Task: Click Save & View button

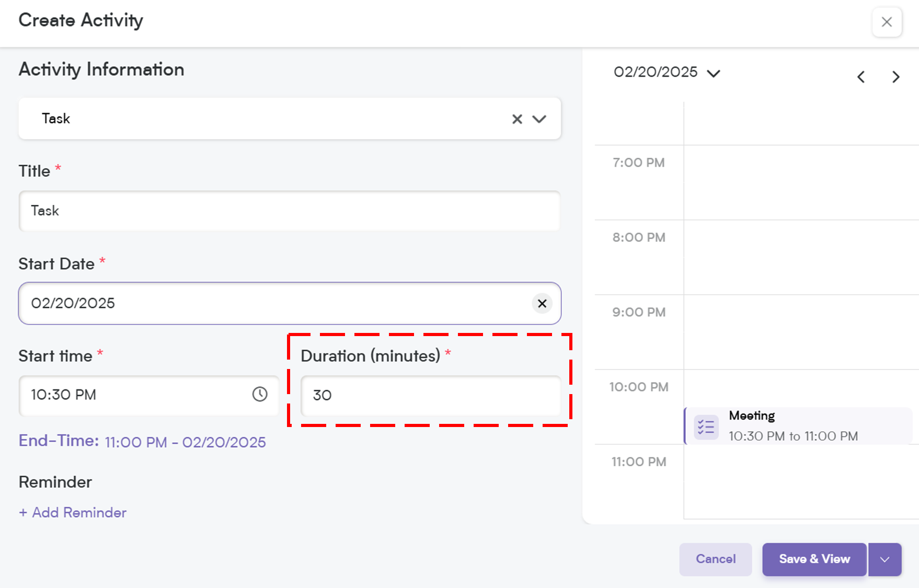Action: pos(814,559)
